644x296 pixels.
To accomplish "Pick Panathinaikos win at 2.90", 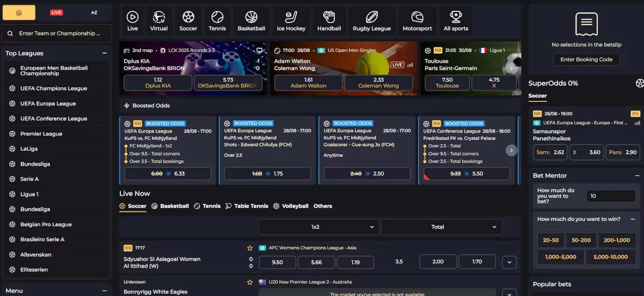I will tap(623, 152).
